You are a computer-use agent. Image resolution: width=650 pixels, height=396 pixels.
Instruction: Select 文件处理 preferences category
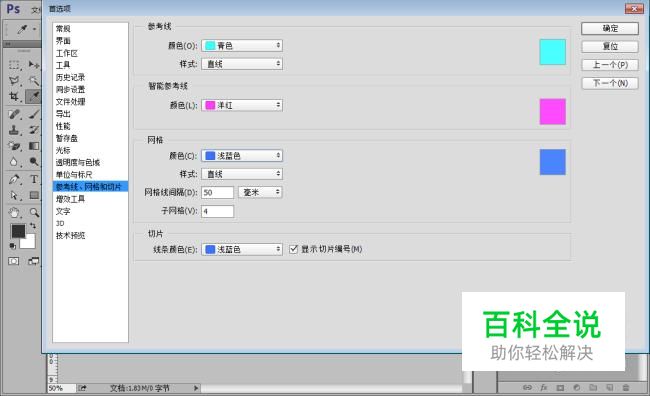pyautogui.click(x=70, y=102)
